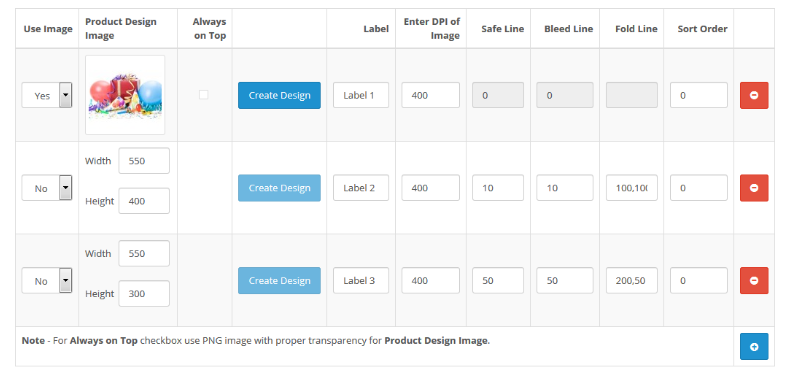Click the Fold Line field with 200,50
795x373 pixels.
click(x=632, y=280)
